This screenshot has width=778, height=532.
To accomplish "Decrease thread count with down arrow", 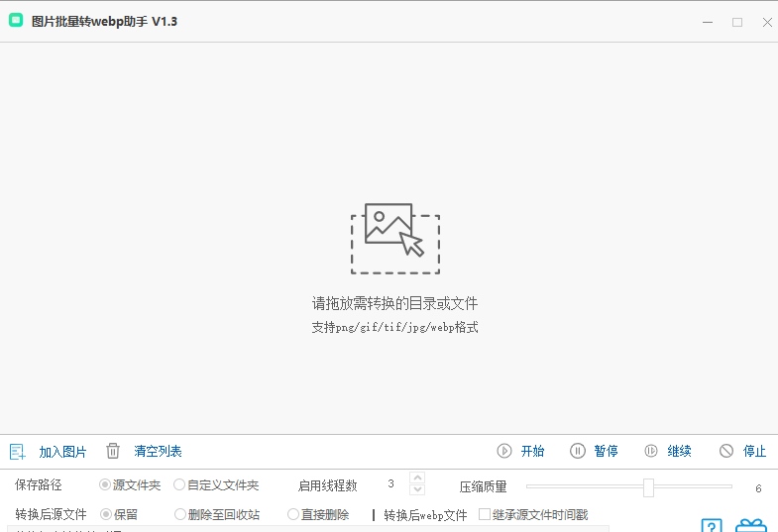I will click(417, 490).
